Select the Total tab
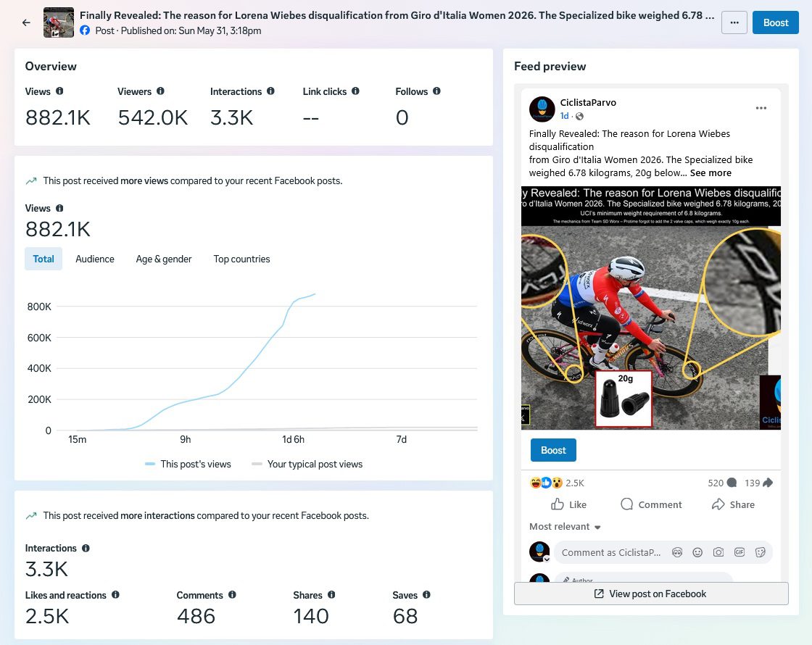 [43, 259]
